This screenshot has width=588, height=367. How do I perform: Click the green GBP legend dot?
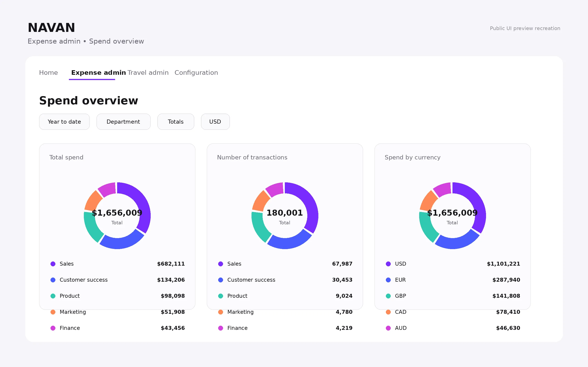coord(388,296)
